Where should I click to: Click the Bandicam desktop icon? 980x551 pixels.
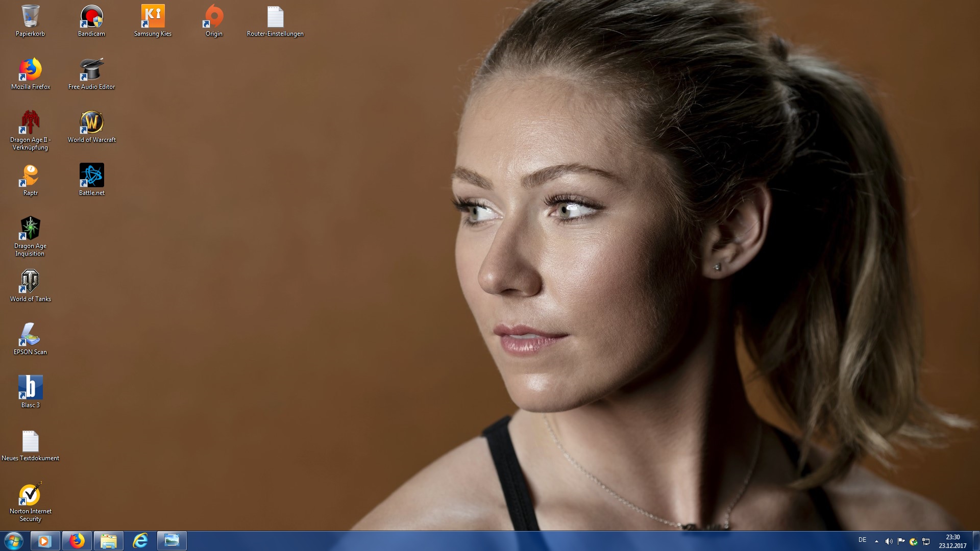(92, 17)
